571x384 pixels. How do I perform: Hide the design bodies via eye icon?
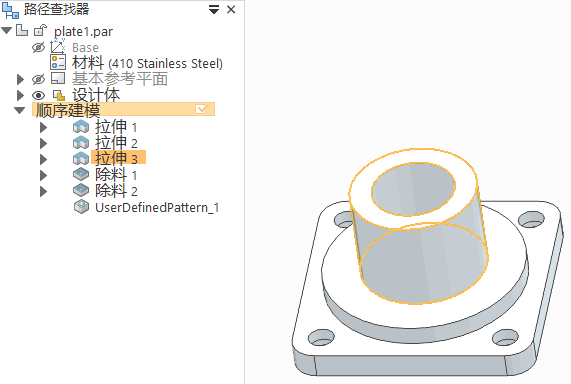38,95
